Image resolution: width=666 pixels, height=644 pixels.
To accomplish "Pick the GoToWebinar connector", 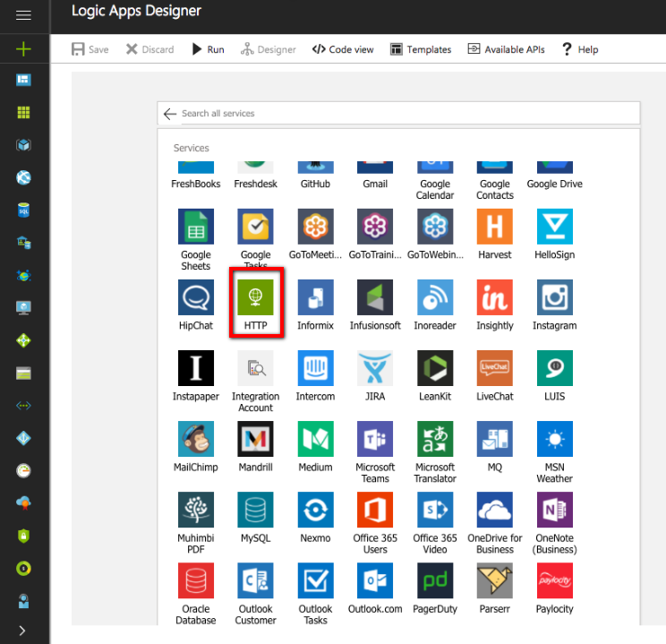I will tap(435, 226).
